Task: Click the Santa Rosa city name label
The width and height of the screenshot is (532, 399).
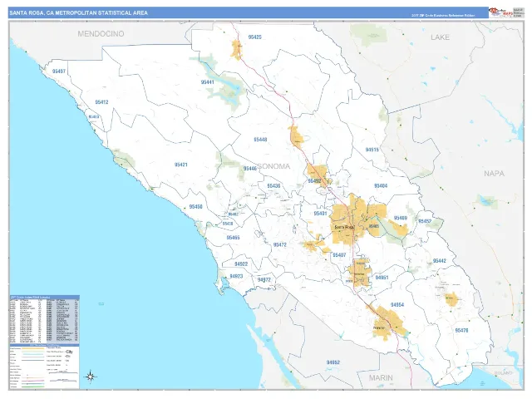Action: coord(344,227)
